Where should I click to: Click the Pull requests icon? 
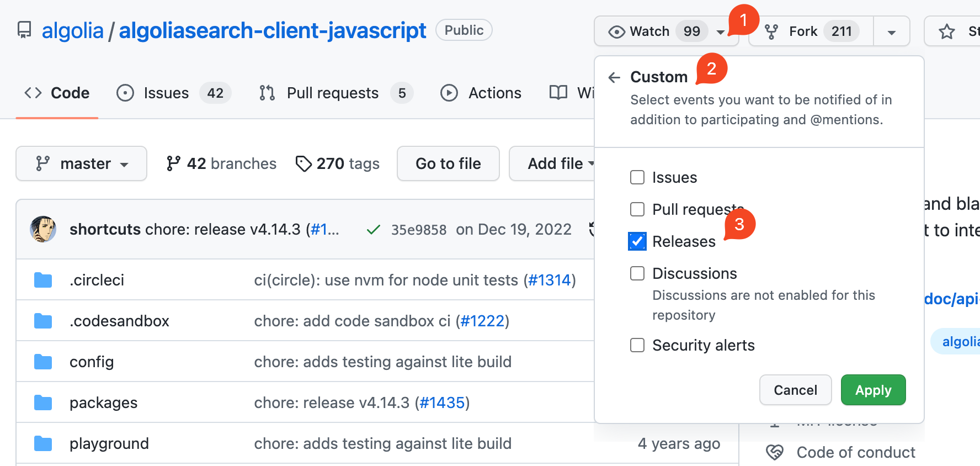[x=268, y=93]
